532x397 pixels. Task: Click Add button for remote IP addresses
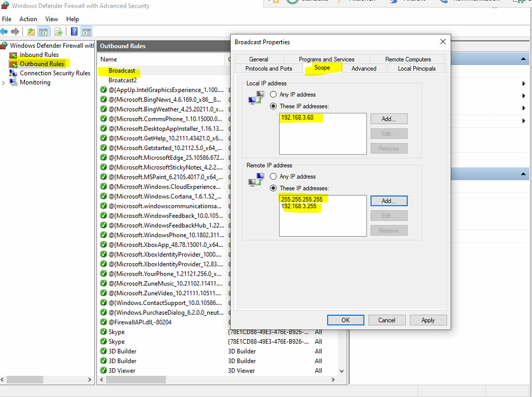tap(389, 201)
